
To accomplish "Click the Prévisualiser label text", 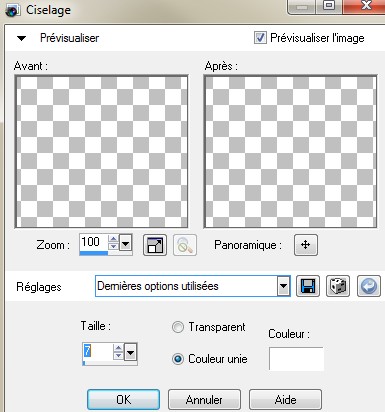I will click(69, 38).
